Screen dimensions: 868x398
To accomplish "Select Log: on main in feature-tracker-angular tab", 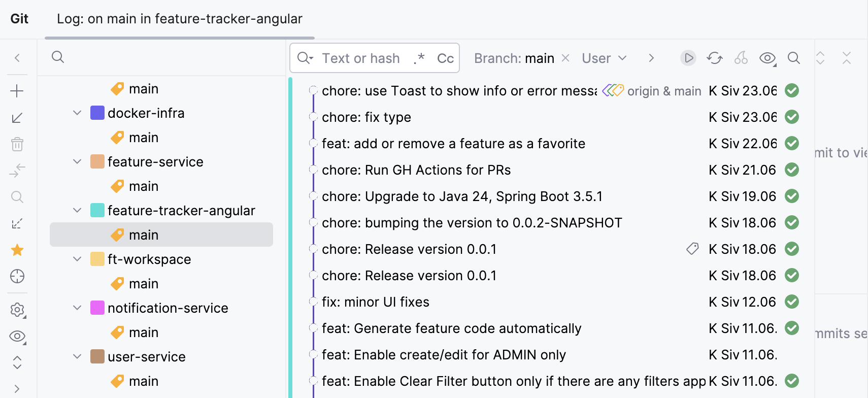I will 179,19.
